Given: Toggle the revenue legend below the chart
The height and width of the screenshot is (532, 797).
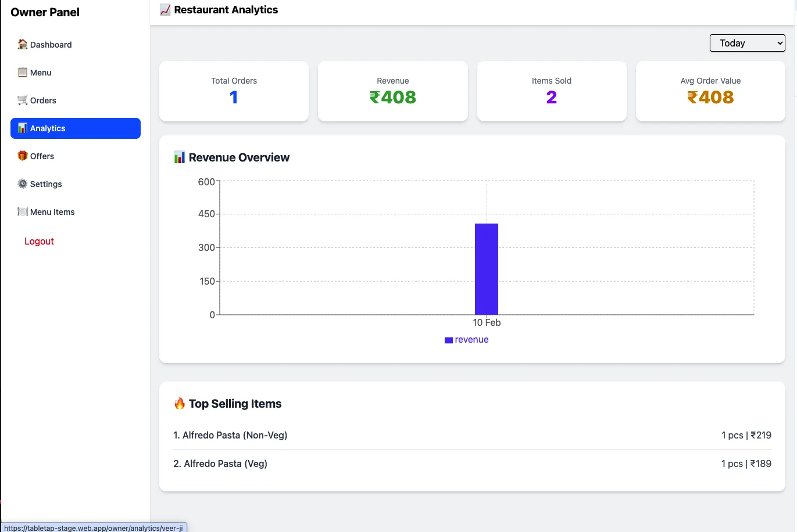Looking at the screenshot, I should click(466, 339).
